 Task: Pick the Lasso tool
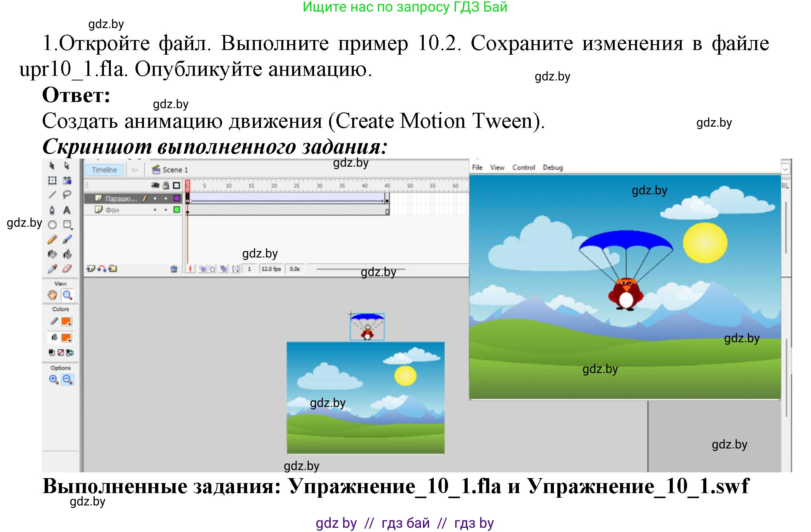(x=67, y=195)
